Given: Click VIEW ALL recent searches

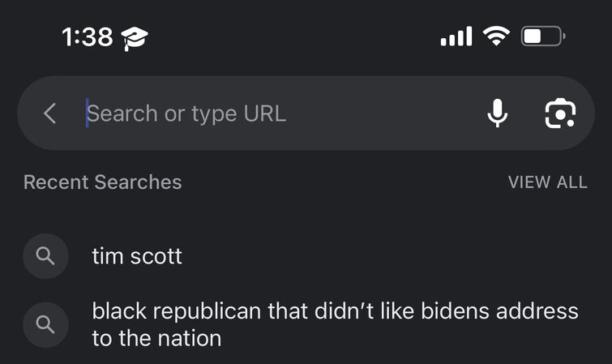Looking at the screenshot, I should [548, 182].
